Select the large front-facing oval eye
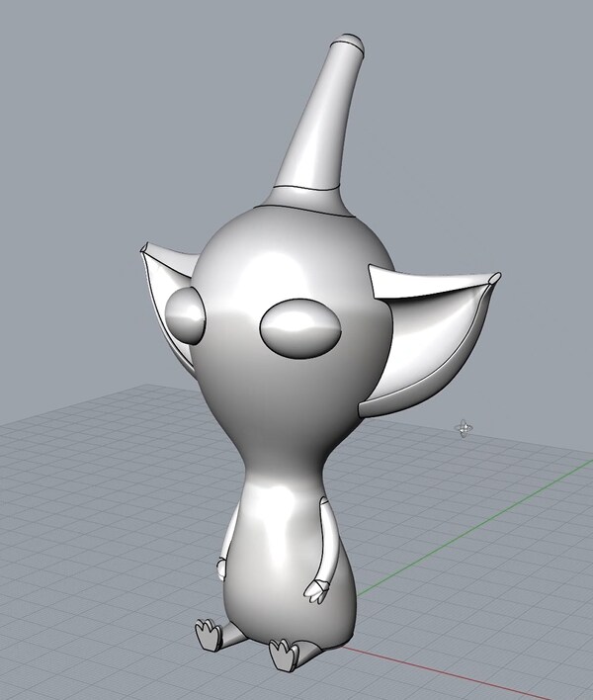The image size is (593, 700). point(300,328)
